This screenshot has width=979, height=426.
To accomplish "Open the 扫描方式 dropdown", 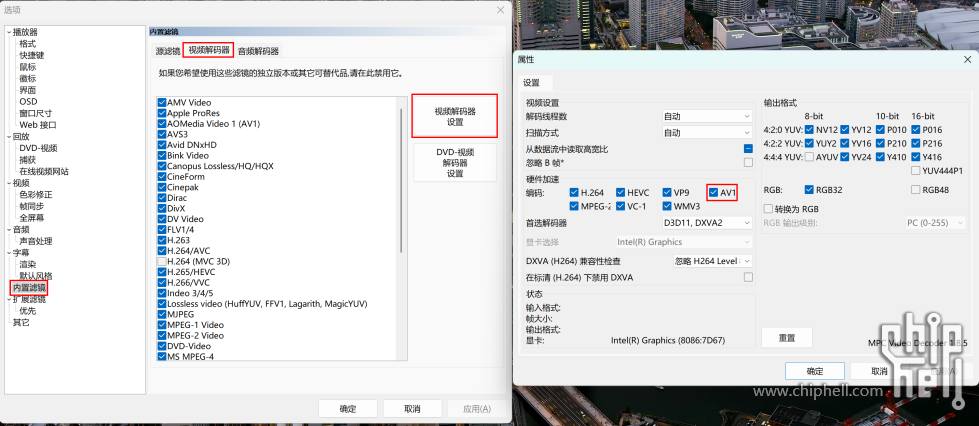I will pos(707,132).
